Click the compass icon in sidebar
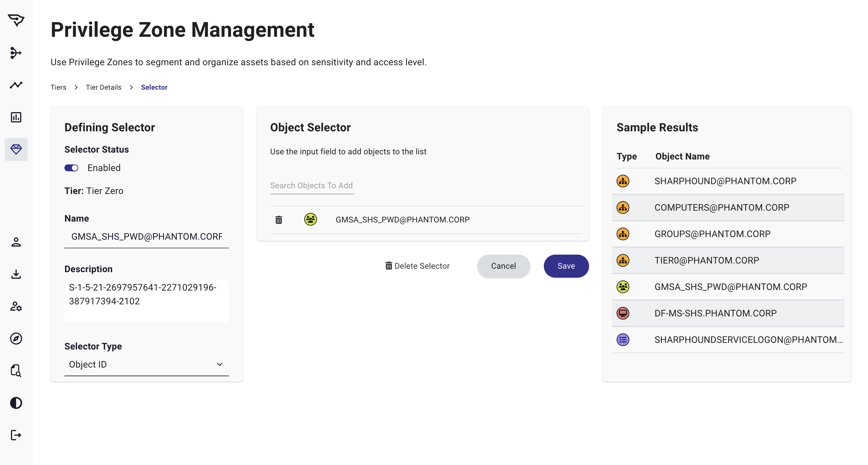Image resolution: width=868 pixels, height=465 pixels. point(16,338)
